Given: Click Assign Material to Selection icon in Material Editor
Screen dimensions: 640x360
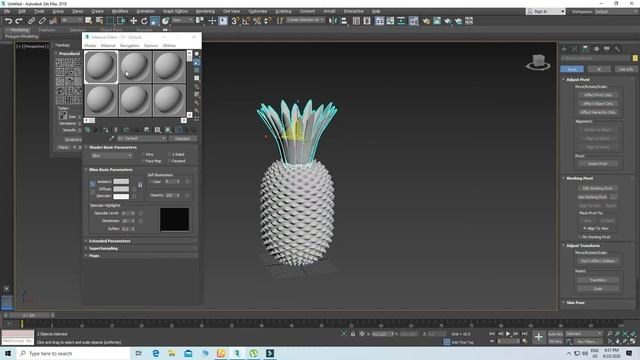Looking at the screenshot, I should (x=106, y=130).
